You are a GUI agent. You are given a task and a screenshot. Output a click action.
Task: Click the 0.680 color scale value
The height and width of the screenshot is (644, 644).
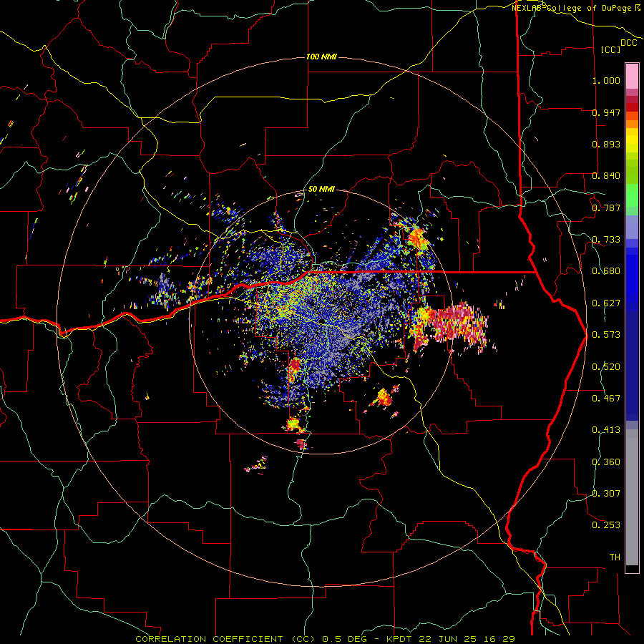tap(606, 271)
